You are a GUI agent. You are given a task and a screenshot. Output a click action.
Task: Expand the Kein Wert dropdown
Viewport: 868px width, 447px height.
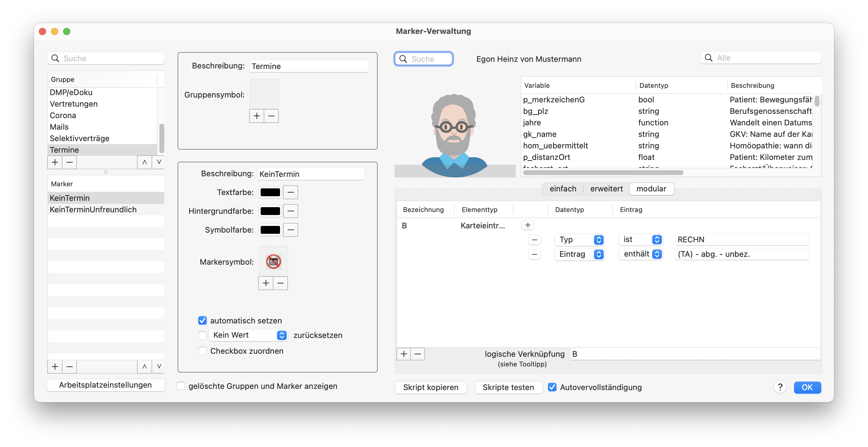pyautogui.click(x=248, y=335)
